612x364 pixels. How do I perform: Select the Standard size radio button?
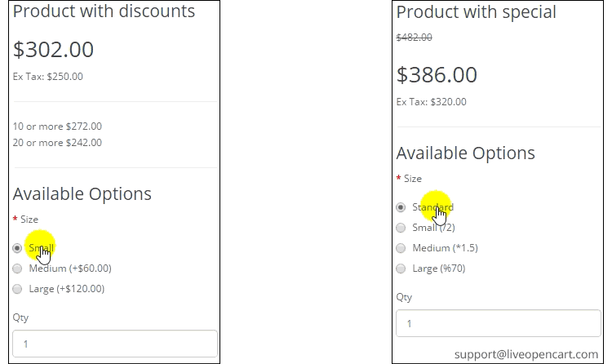401,207
